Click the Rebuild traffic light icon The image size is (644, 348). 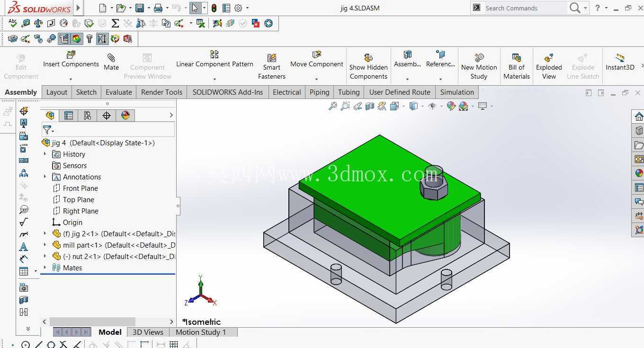[x=214, y=8]
